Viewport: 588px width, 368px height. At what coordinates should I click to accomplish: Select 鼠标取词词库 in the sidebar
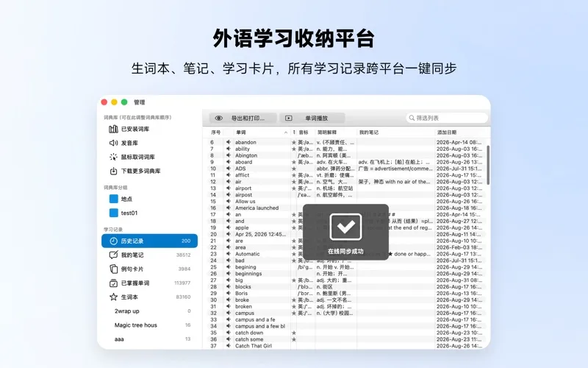coord(132,157)
